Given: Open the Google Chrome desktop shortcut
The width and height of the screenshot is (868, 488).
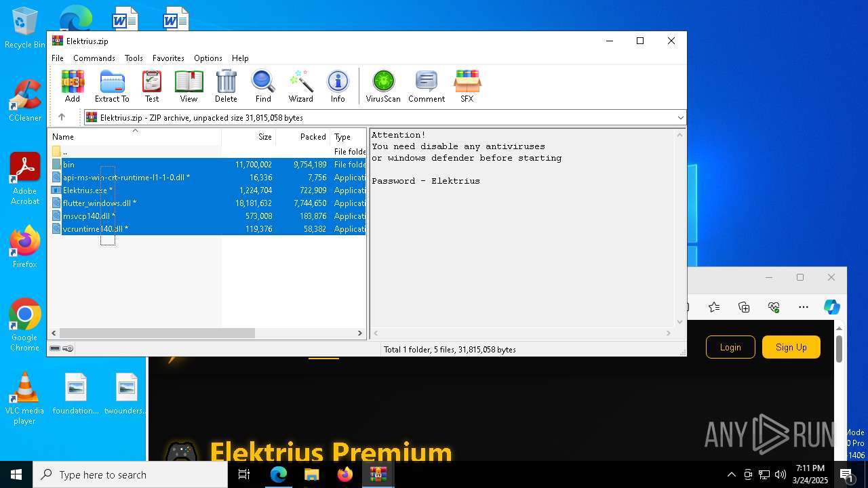Looking at the screenshot, I should 25,325.
